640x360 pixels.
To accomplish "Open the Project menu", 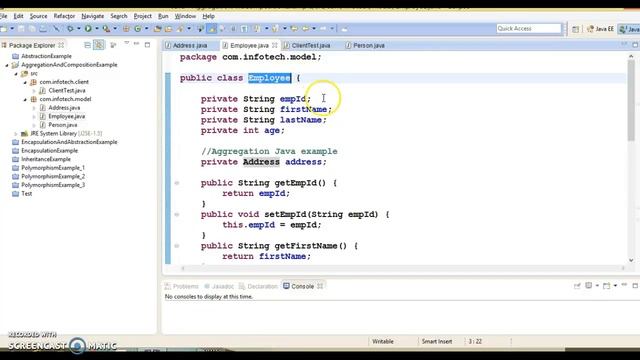I will click(142, 16).
